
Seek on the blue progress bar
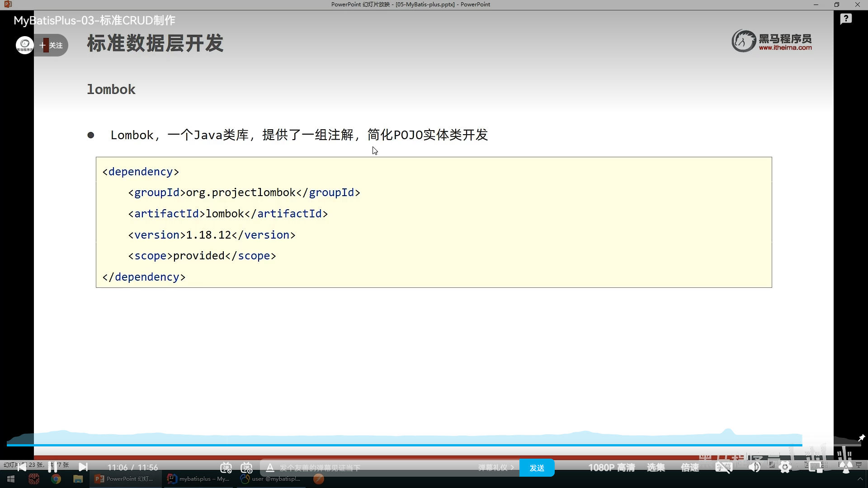(407, 445)
